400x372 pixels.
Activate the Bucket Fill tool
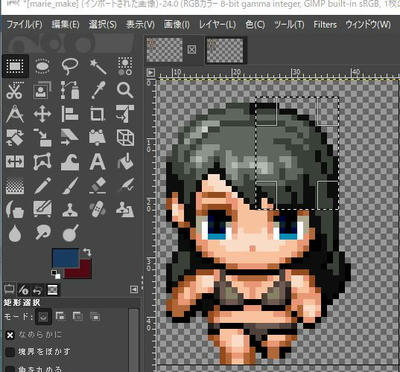click(125, 162)
